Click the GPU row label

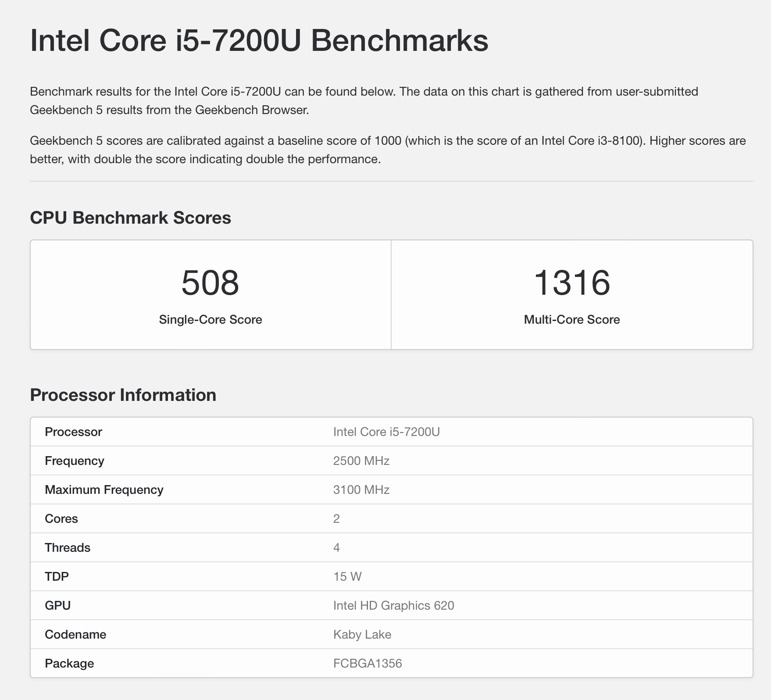click(58, 606)
